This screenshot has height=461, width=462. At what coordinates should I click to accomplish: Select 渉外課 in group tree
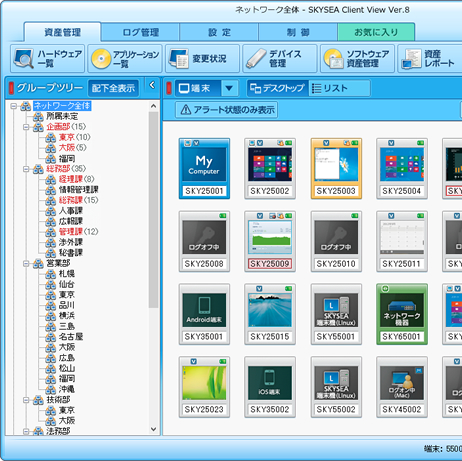pyautogui.click(x=71, y=242)
